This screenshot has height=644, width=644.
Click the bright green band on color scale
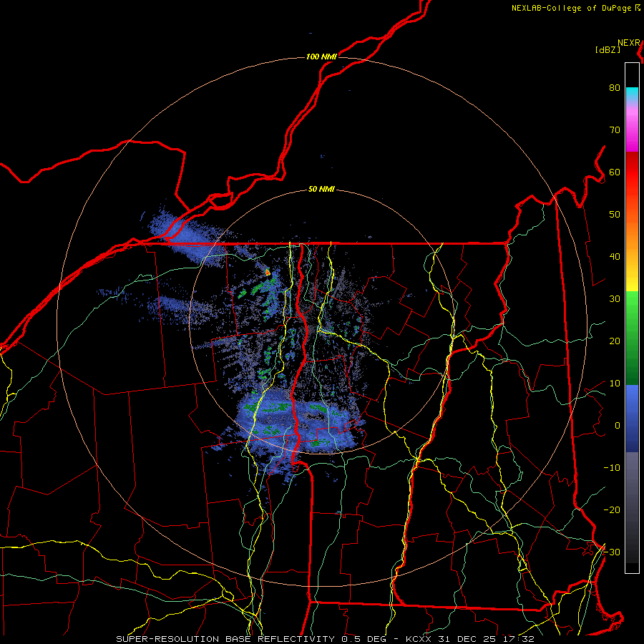pyautogui.click(x=632, y=303)
